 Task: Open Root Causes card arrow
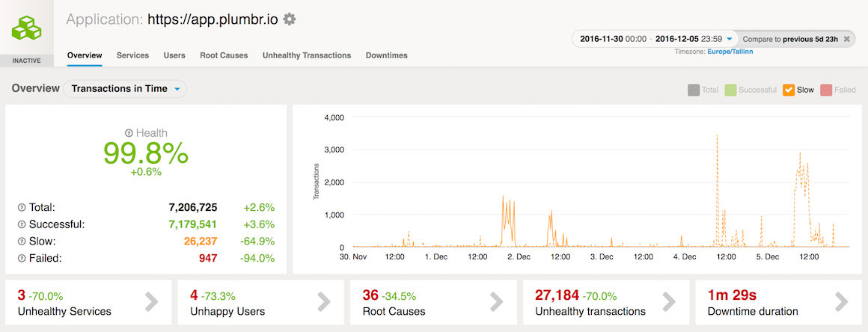tap(497, 301)
